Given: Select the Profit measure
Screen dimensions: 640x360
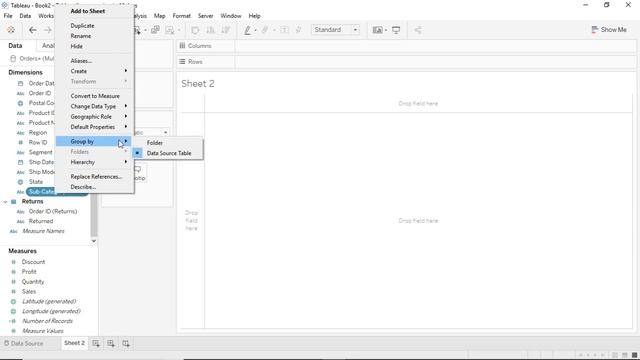Looking at the screenshot, I should 29,272.
